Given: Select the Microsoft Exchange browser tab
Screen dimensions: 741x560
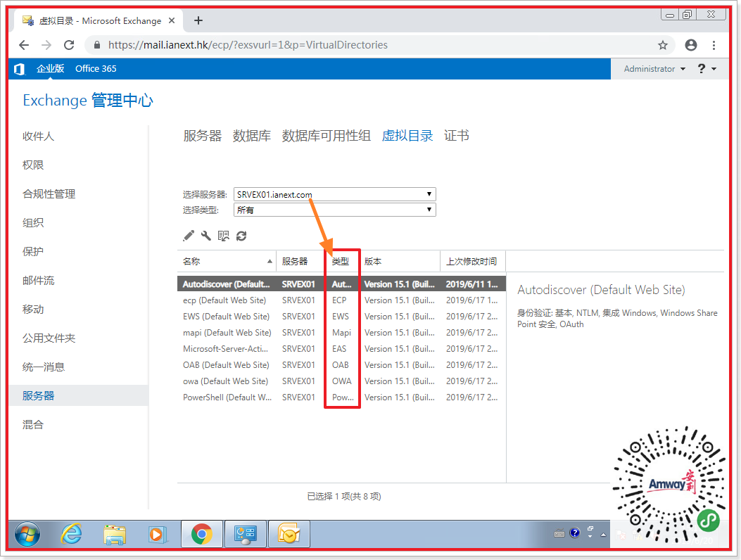Looking at the screenshot, I should [x=99, y=21].
